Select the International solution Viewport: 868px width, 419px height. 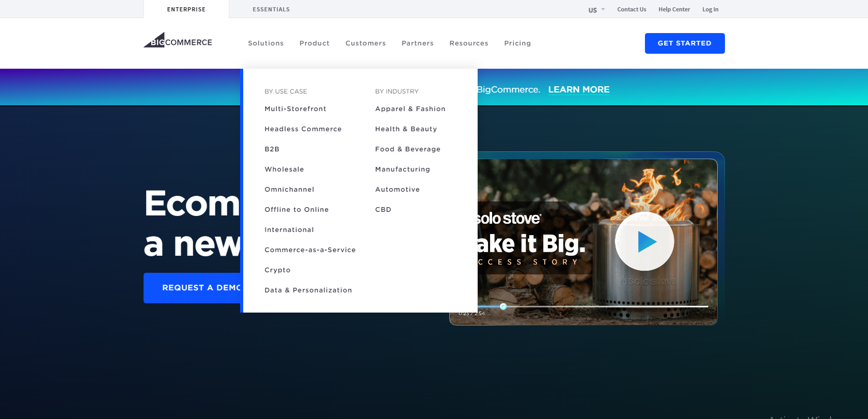pyautogui.click(x=289, y=230)
